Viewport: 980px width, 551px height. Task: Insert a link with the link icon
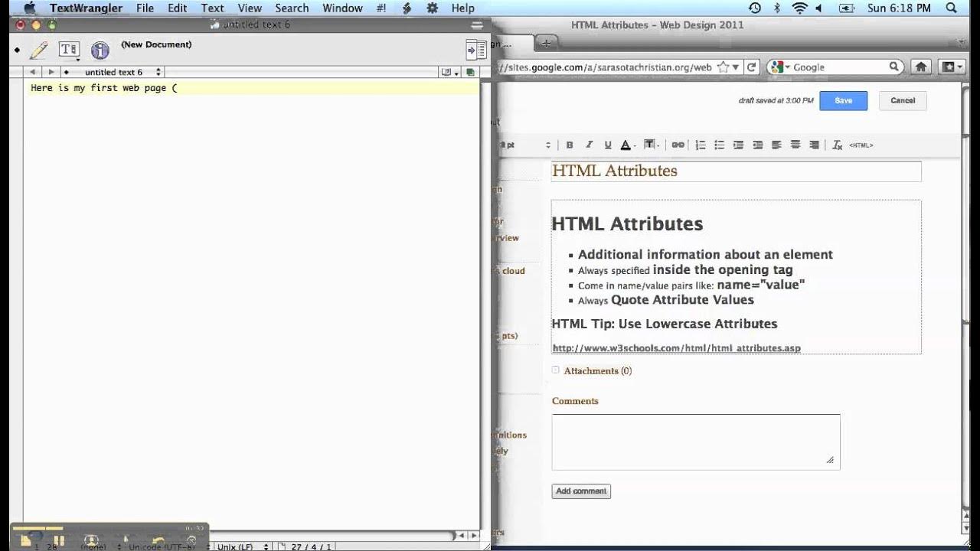[678, 145]
